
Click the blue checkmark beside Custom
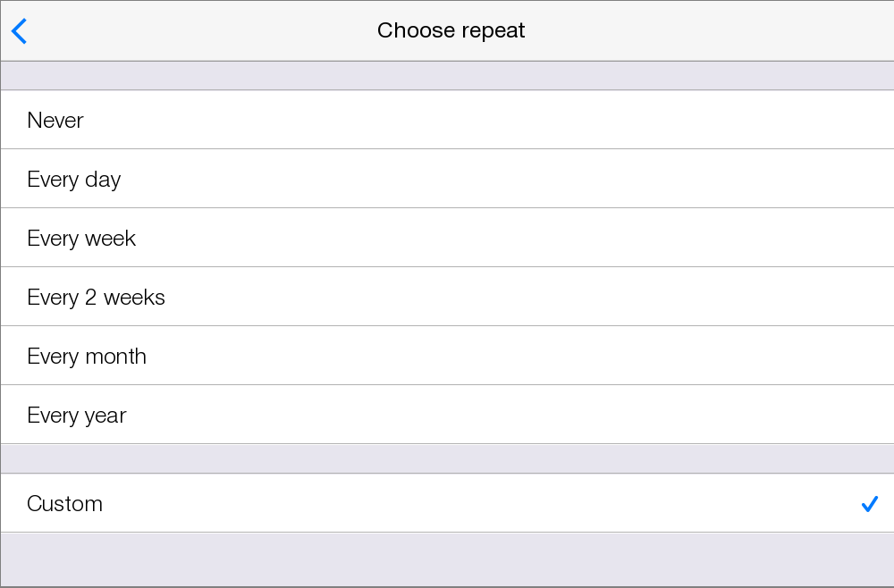coord(869,504)
